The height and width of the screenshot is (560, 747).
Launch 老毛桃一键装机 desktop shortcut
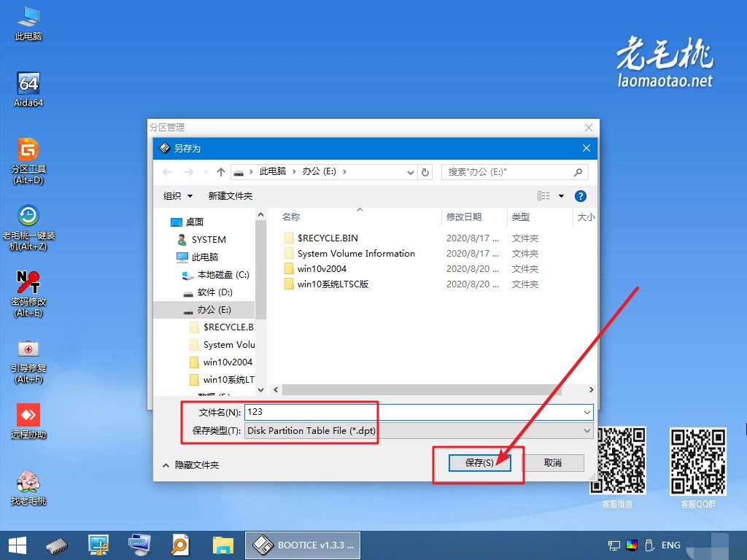click(x=28, y=227)
